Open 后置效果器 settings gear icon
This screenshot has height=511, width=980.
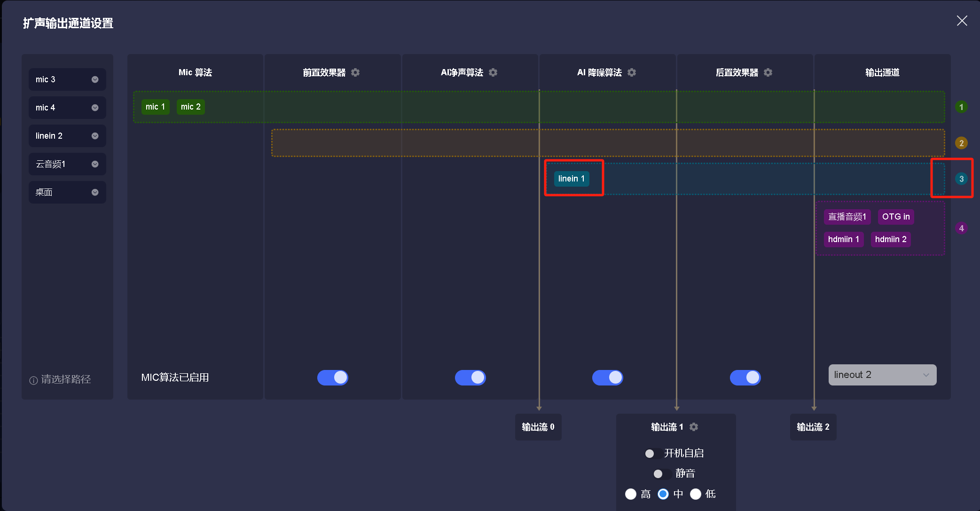pos(768,72)
